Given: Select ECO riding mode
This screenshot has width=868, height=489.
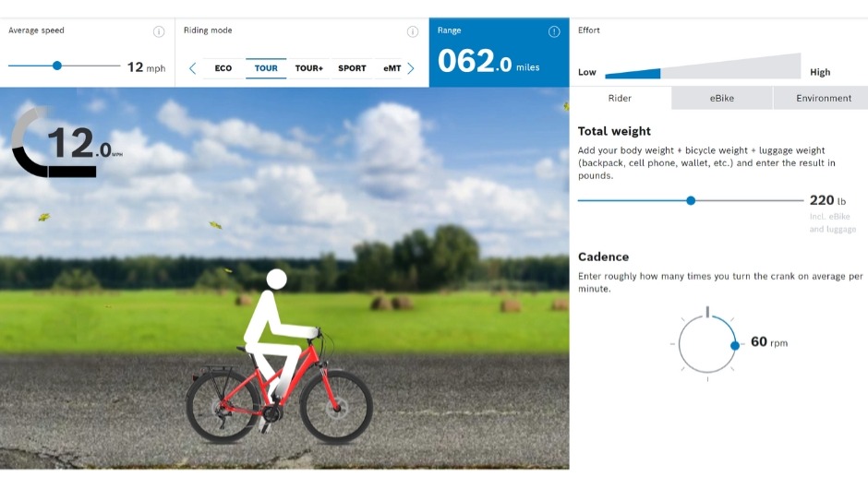Looking at the screenshot, I should pyautogui.click(x=223, y=68).
